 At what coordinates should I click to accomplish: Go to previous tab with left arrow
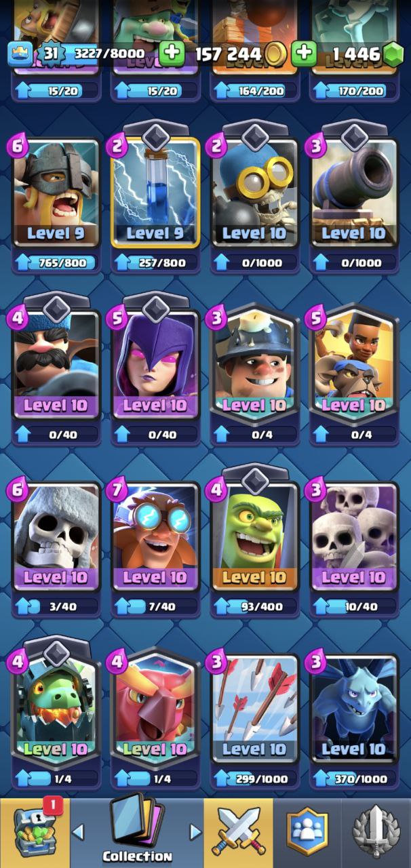tap(78, 831)
